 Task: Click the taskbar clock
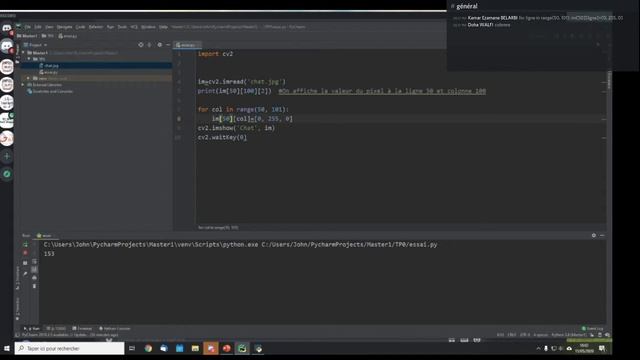(x=584, y=348)
